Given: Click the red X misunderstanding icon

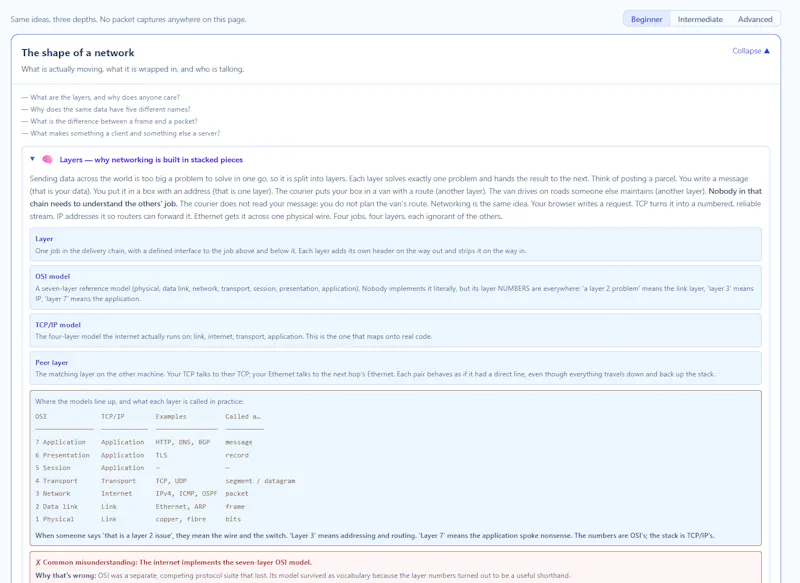Looking at the screenshot, I should 38,563.
